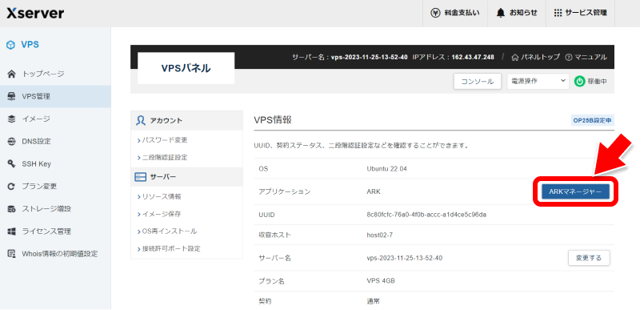Click the server icon beside VPS管理

pyautogui.click(x=11, y=97)
